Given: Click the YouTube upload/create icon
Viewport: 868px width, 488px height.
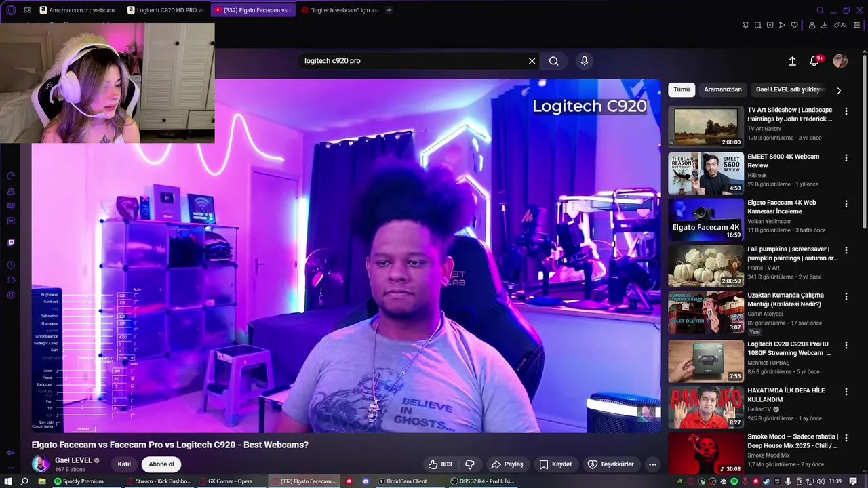Looking at the screenshot, I should point(792,61).
